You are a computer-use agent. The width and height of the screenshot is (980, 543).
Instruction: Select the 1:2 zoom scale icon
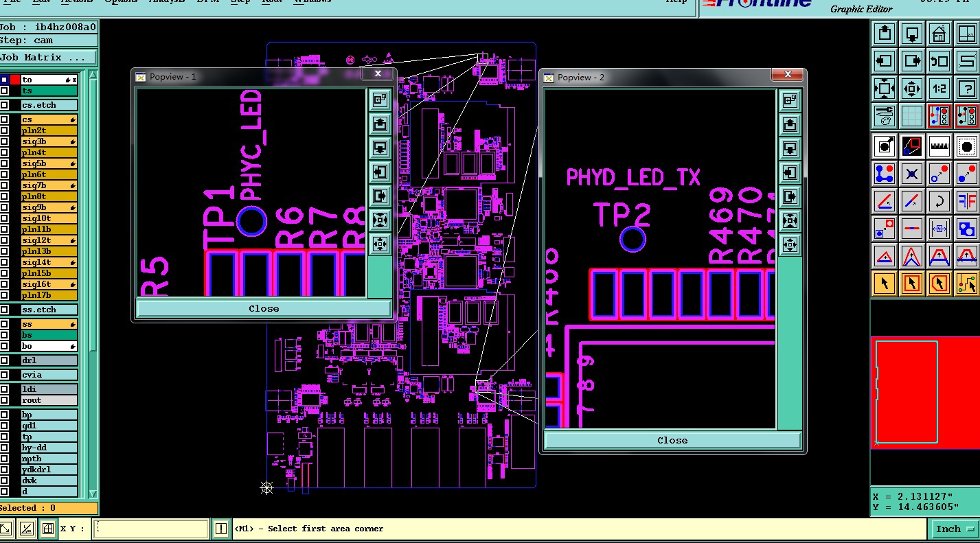click(x=939, y=89)
